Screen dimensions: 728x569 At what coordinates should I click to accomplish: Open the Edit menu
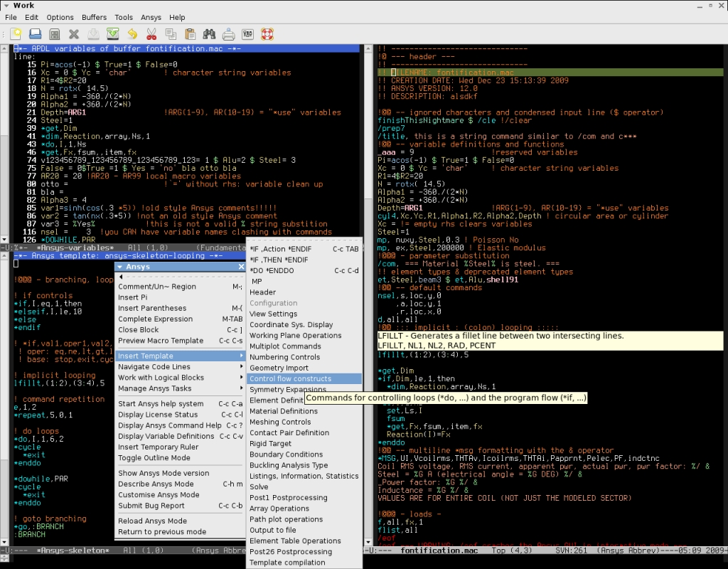[x=31, y=17]
